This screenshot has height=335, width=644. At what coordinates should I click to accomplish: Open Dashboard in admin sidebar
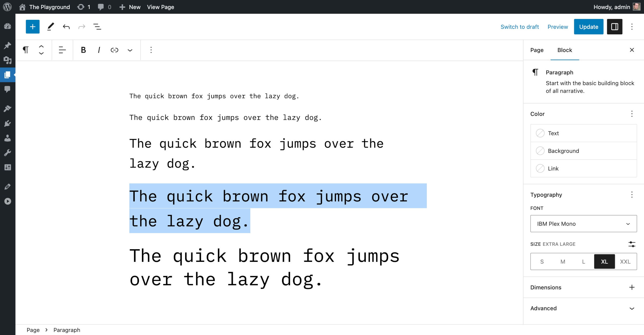click(8, 26)
